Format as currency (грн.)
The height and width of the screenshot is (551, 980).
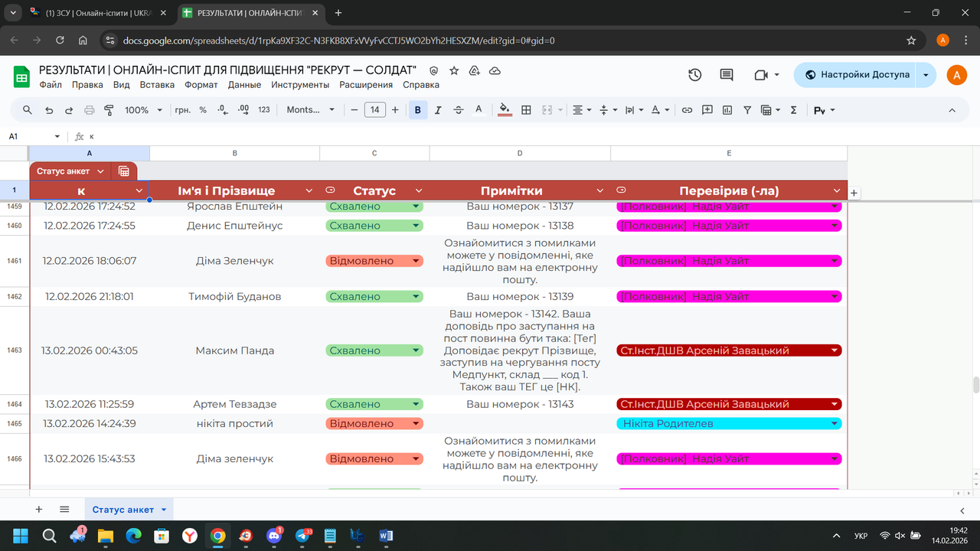(183, 110)
